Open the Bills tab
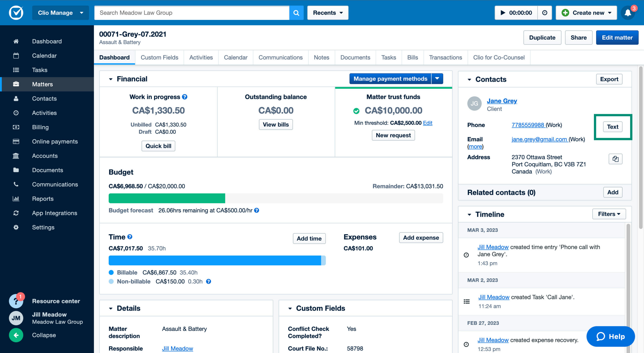The width and height of the screenshot is (644, 353). coord(413,57)
